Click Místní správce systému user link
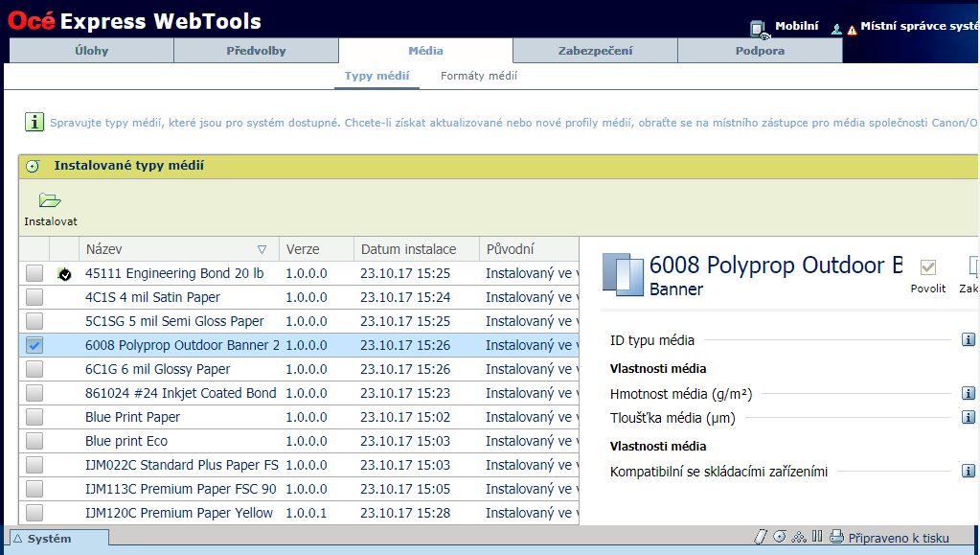980x555 pixels. 920,26
